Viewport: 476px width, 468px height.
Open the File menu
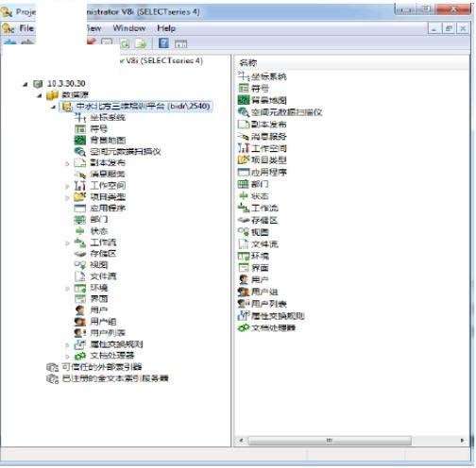(x=26, y=28)
